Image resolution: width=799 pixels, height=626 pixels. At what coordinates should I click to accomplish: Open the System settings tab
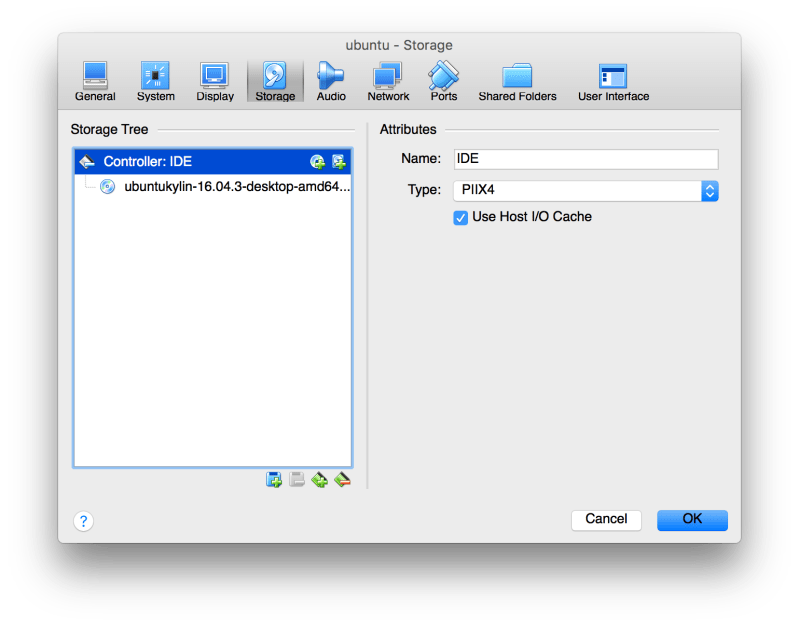155,82
